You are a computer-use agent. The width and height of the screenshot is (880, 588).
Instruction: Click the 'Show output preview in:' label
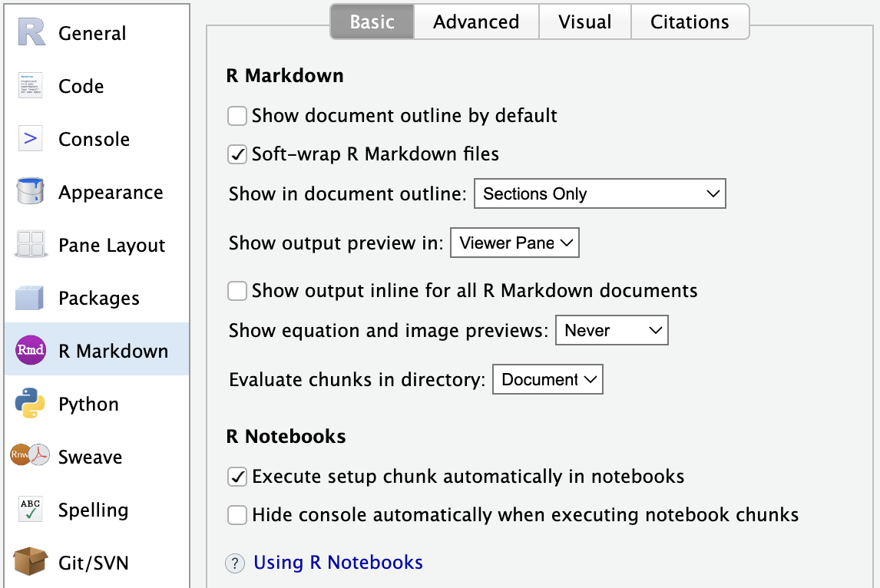[x=336, y=243]
